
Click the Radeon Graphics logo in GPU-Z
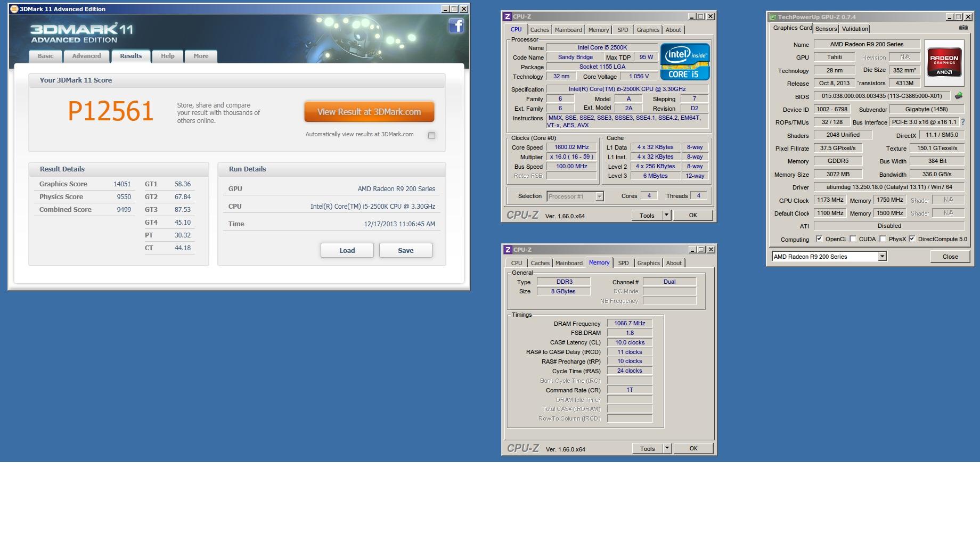944,63
